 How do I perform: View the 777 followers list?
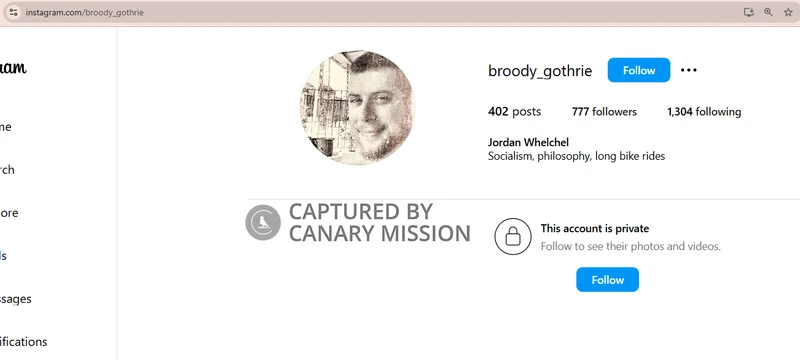[604, 112]
